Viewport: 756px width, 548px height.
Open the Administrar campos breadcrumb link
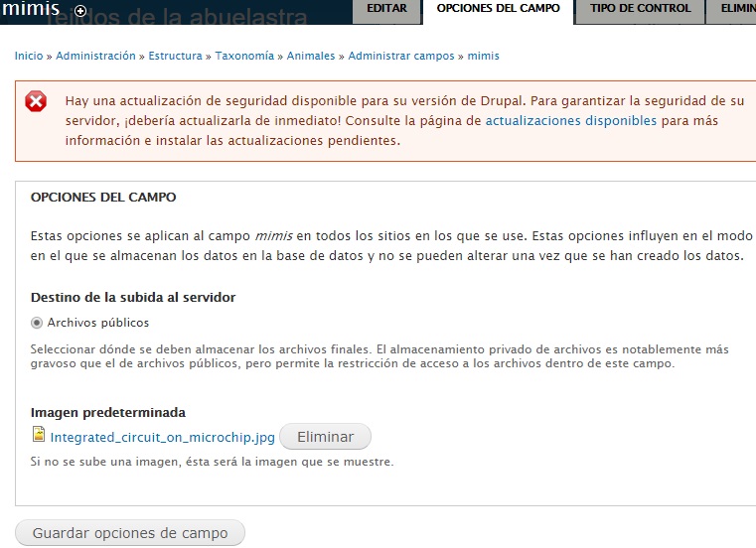coord(401,56)
